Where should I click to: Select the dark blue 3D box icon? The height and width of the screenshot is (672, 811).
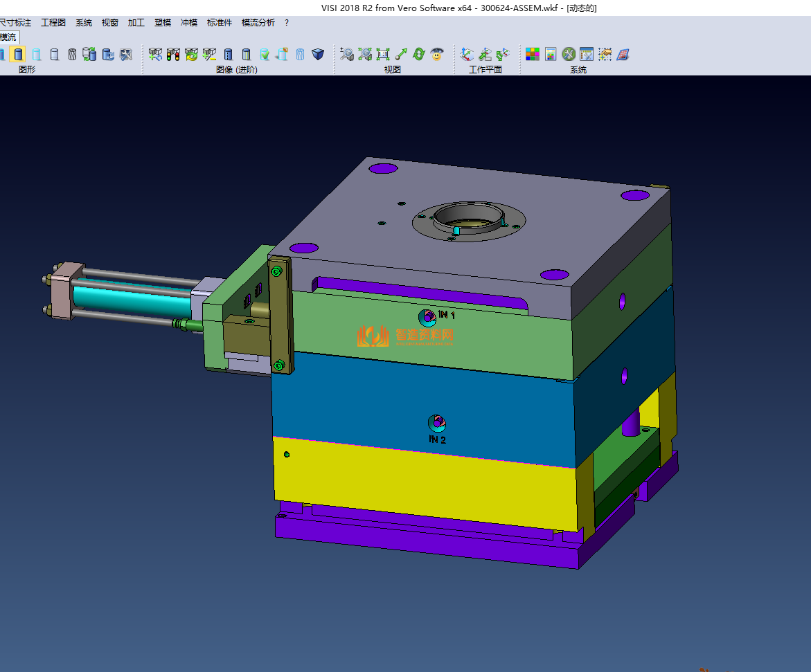[x=318, y=54]
